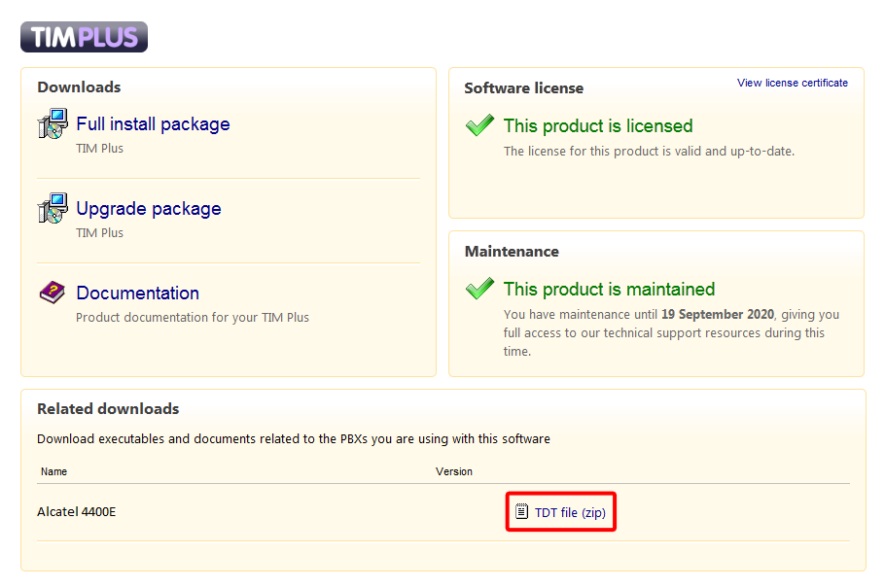This screenshot has width=885, height=588.
Task: Click 'TIM Plus' subtitle under Full install package
Action: point(99,149)
